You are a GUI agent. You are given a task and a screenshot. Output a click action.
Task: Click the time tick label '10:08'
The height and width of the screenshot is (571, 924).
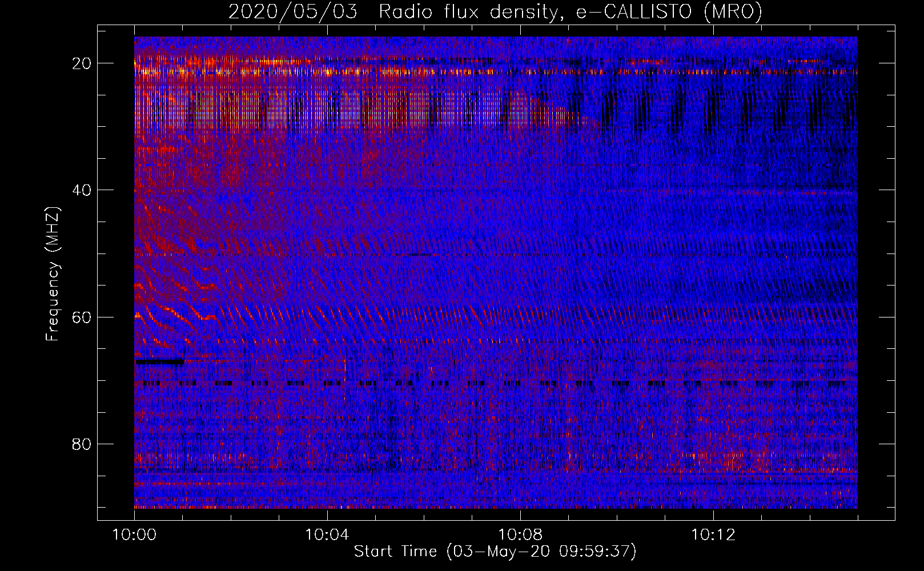coord(520,535)
